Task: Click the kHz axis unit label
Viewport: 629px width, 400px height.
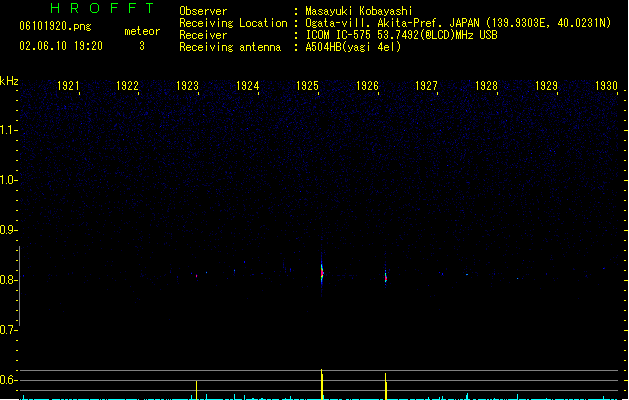Action: (9, 81)
